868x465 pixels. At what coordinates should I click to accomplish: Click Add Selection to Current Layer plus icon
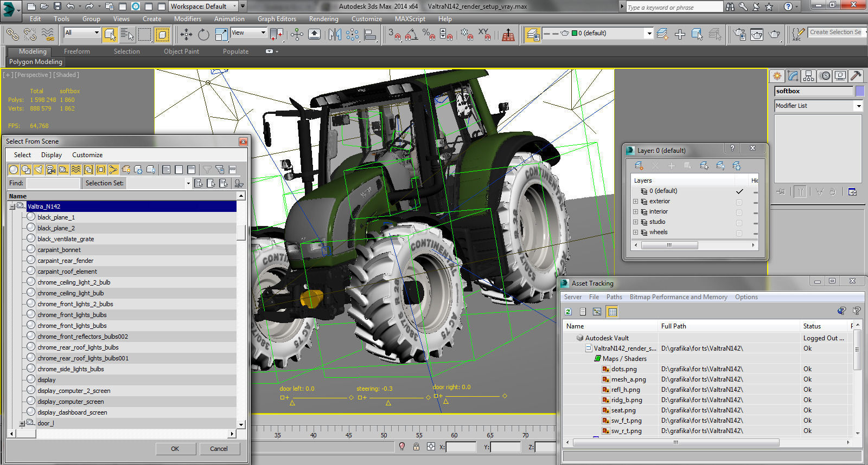[680, 35]
